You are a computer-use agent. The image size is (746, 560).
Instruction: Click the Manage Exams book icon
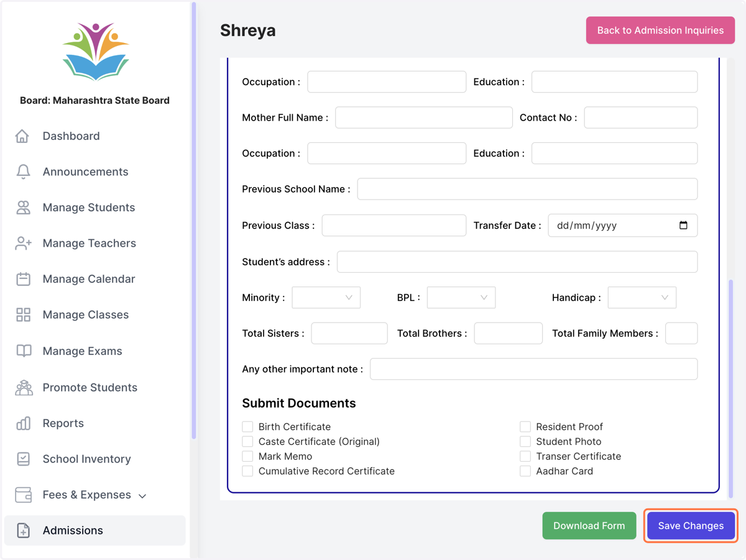[24, 351]
